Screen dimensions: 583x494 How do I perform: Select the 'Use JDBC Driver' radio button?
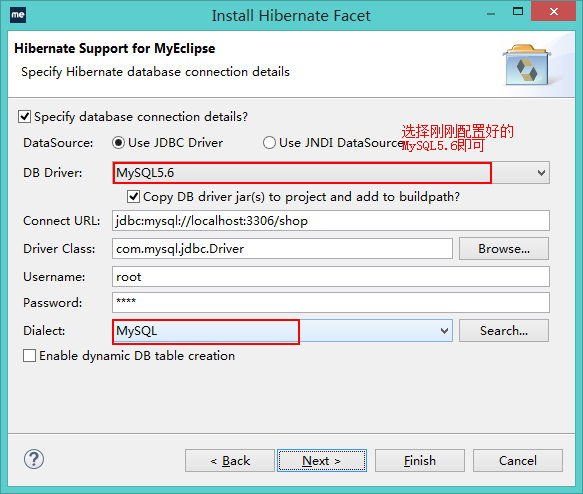click(118, 143)
